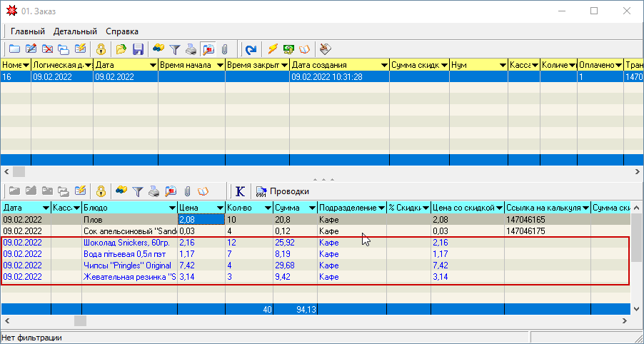Select order row number 16 in top grid

(x=14, y=76)
